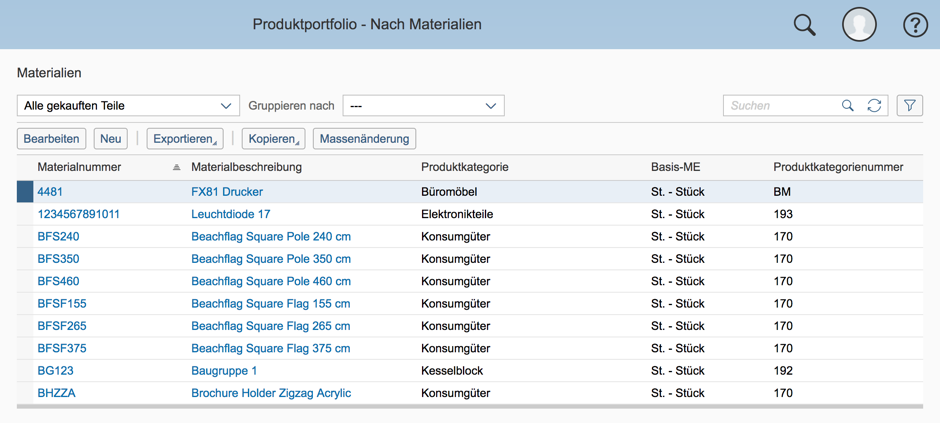
Task: Click the Produktkategorie column header
Action: tap(465, 167)
